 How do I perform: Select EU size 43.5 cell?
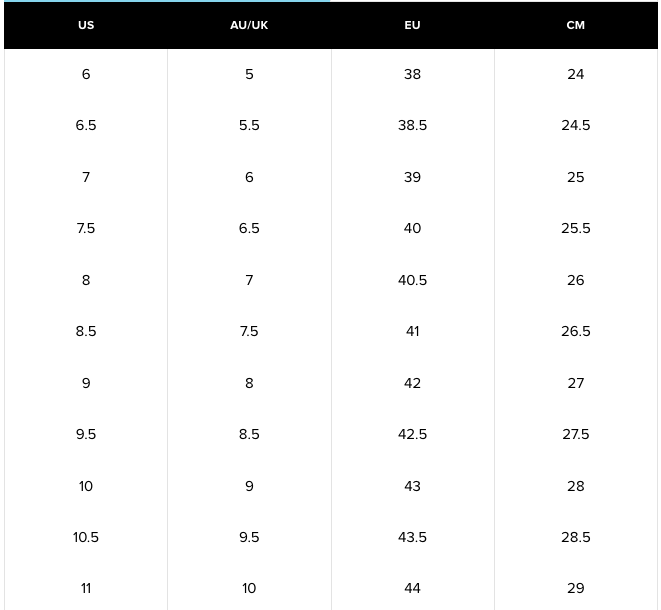tap(412, 537)
